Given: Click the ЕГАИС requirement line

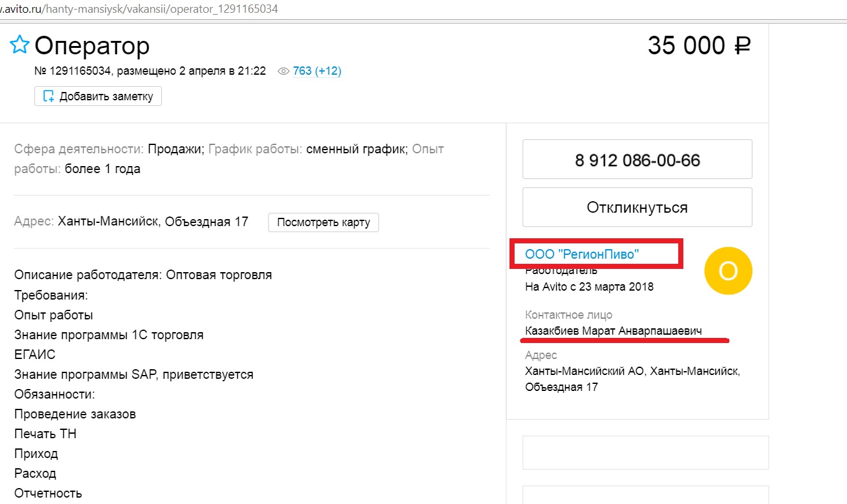Looking at the screenshot, I should click(35, 355).
